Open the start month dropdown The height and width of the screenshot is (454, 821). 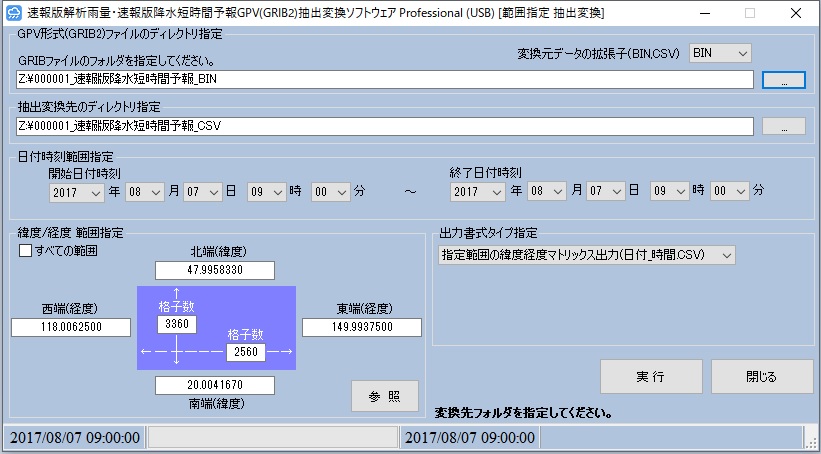pos(145,192)
